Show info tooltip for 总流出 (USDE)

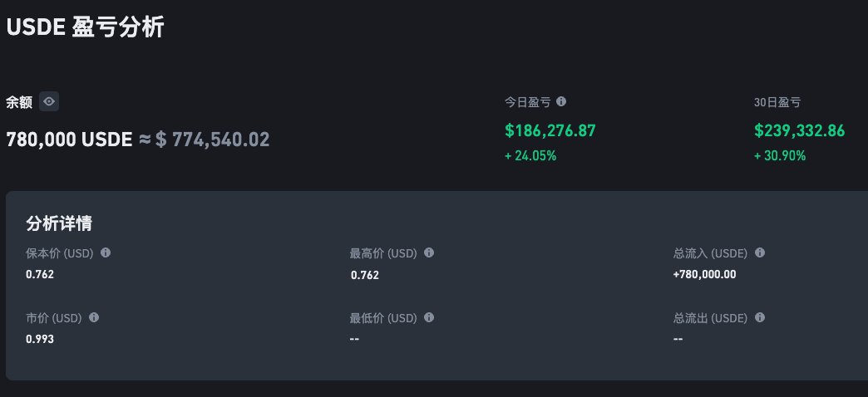coord(759,317)
